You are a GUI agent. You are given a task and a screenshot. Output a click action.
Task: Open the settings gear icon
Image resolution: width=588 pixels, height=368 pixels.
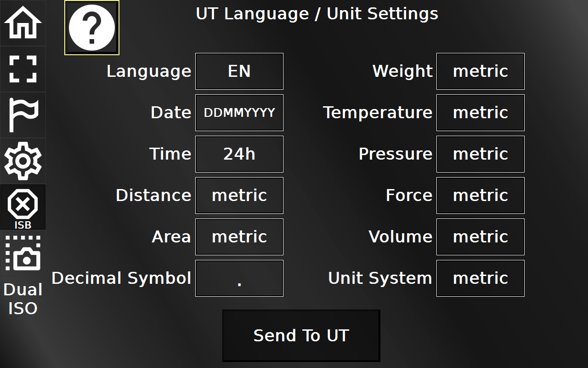click(x=23, y=161)
